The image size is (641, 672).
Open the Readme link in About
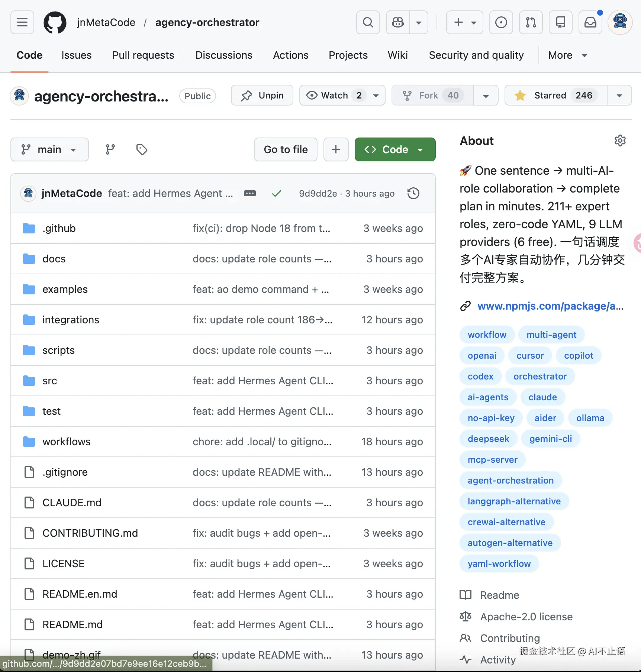(x=499, y=595)
